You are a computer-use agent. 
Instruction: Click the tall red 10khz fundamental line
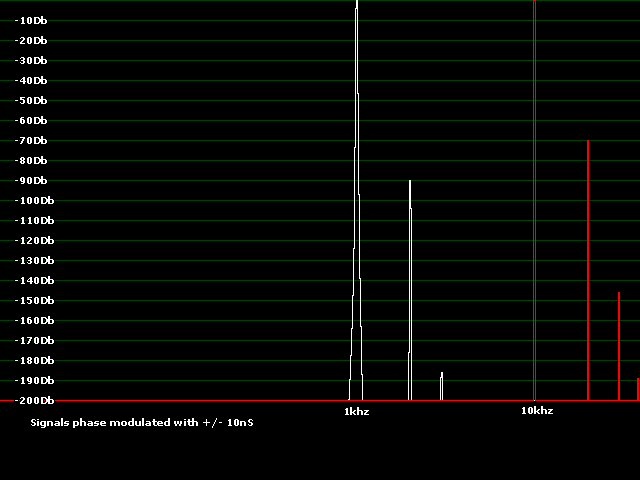tap(534, 200)
